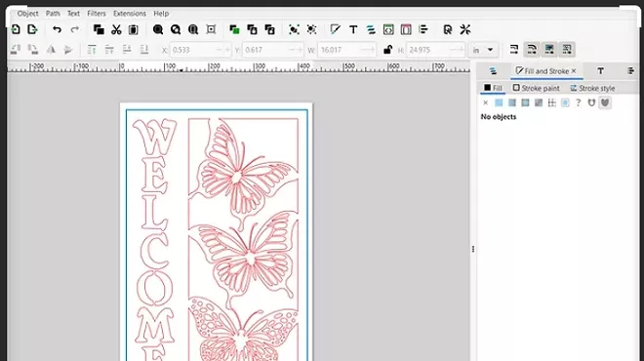Raise selection one step
Viewport: 644px width, 361px height.
tap(109, 50)
